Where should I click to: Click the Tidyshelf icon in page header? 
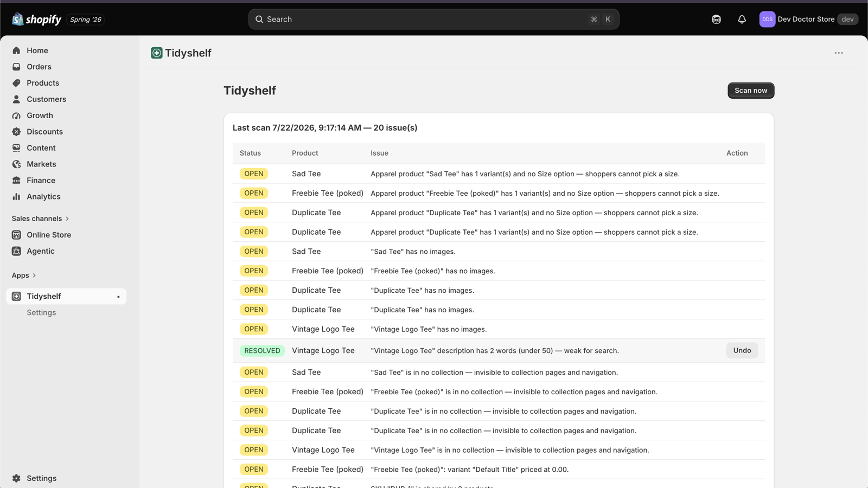point(157,53)
